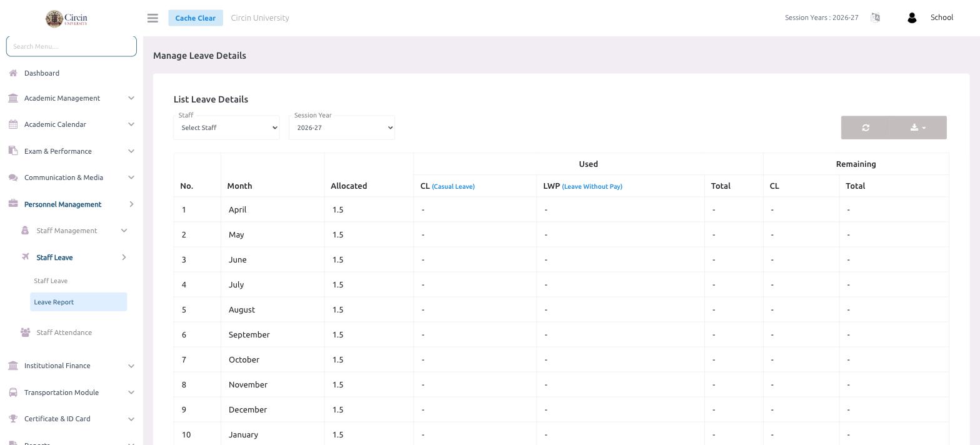980x445 pixels.
Task: Expand Exam & Performance chevron
Action: pyautogui.click(x=131, y=151)
